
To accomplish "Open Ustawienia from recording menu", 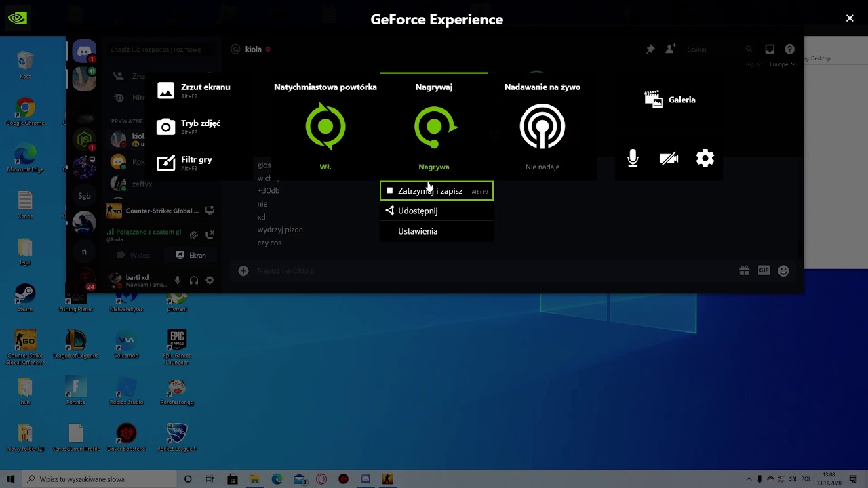I will (x=437, y=231).
